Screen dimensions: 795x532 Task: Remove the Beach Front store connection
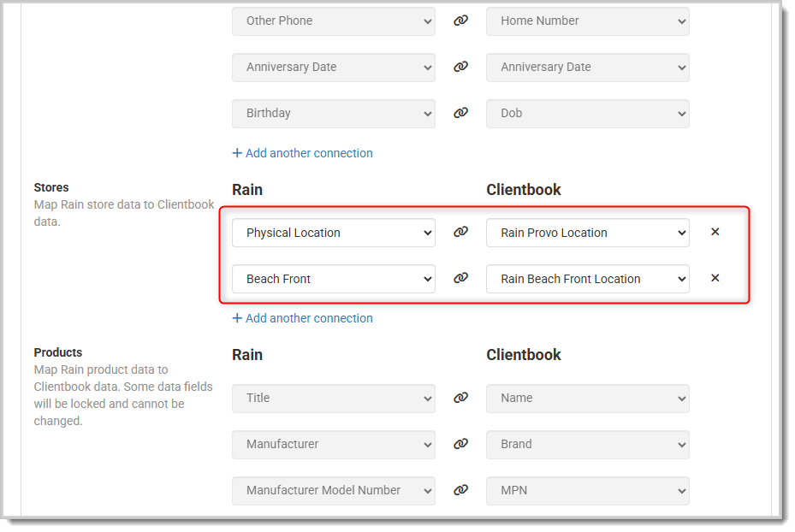coord(715,277)
